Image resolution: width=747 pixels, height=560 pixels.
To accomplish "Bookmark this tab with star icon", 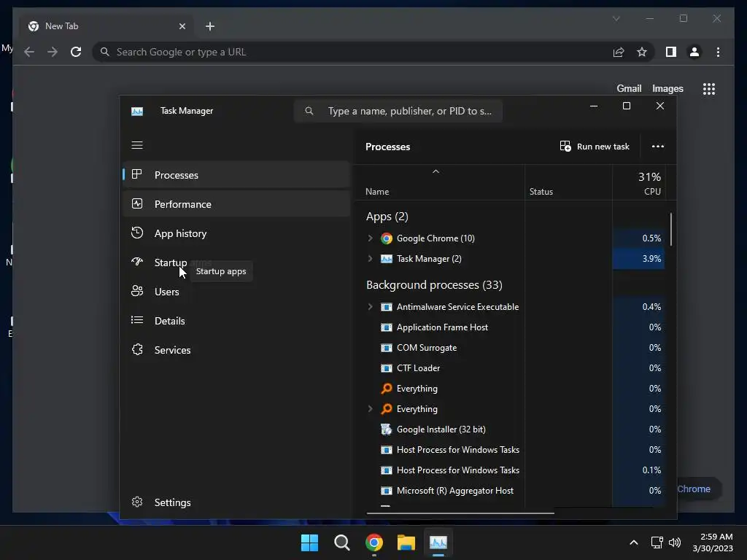I will [x=642, y=52].
